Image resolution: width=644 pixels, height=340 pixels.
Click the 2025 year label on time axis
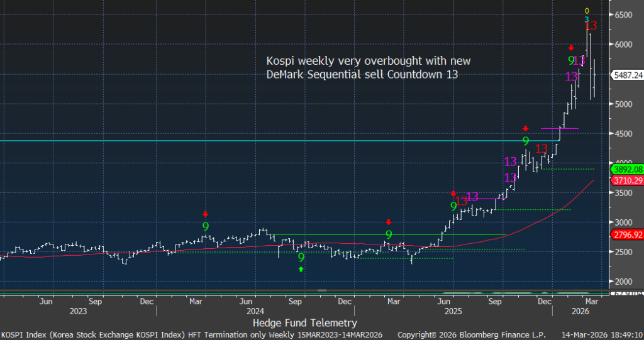(453, 310)
